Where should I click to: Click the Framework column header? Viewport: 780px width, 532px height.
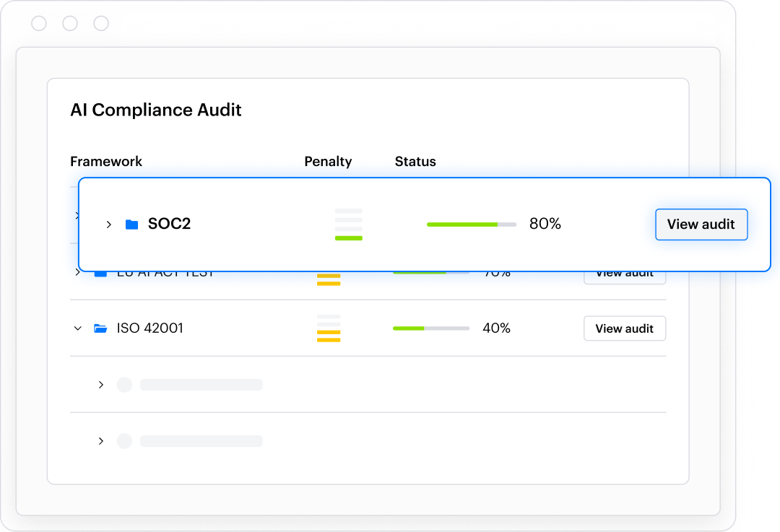coord(106,161)
